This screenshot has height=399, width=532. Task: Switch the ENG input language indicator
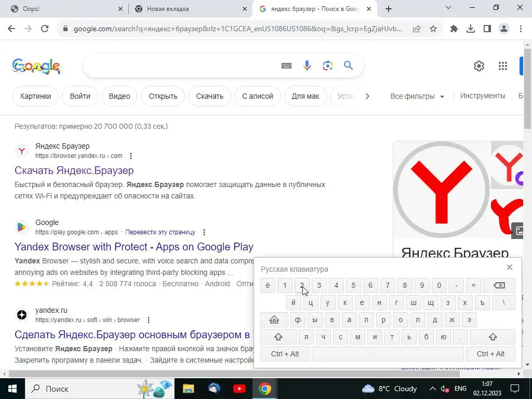tap(460, 389)
